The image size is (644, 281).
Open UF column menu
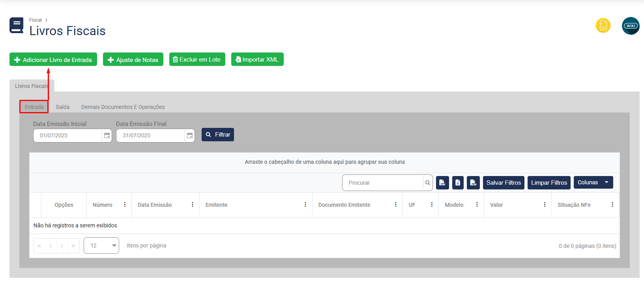click(x=432, y=205)
